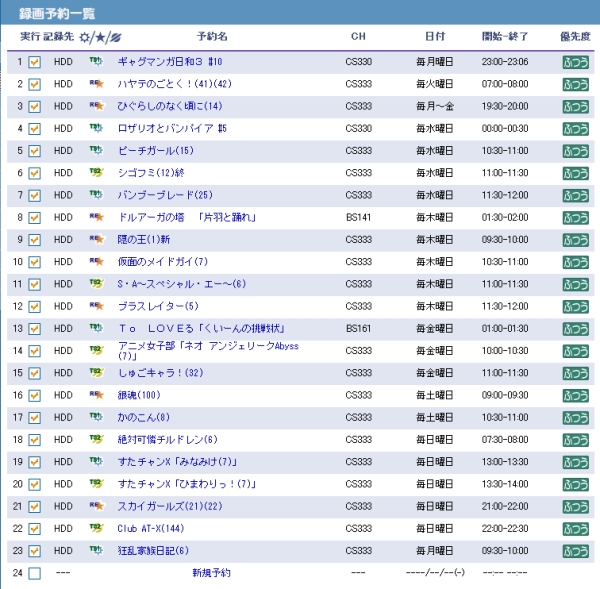Click the status icon for かのこん(8)

96,417
